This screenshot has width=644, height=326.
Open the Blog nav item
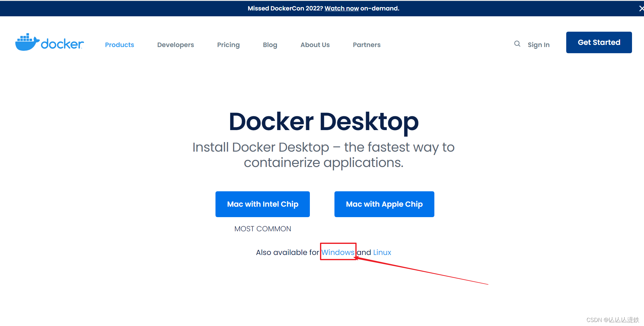click(x=270, y=45)
